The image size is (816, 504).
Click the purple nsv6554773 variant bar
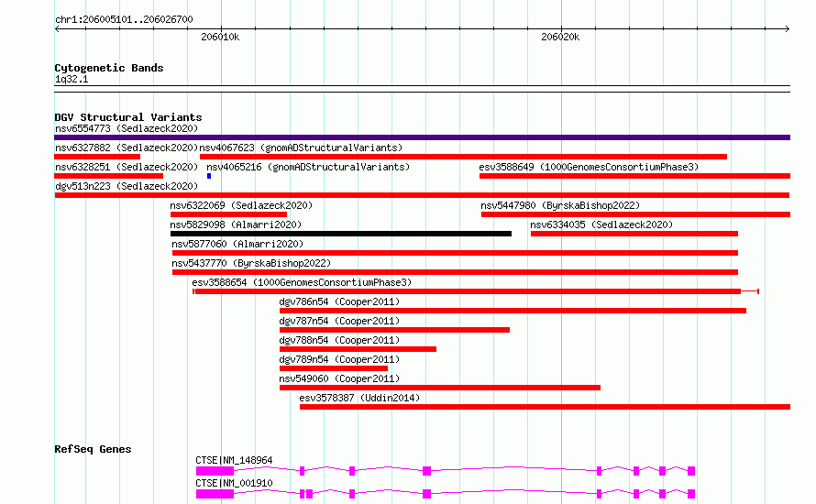[x=422, y=137]
